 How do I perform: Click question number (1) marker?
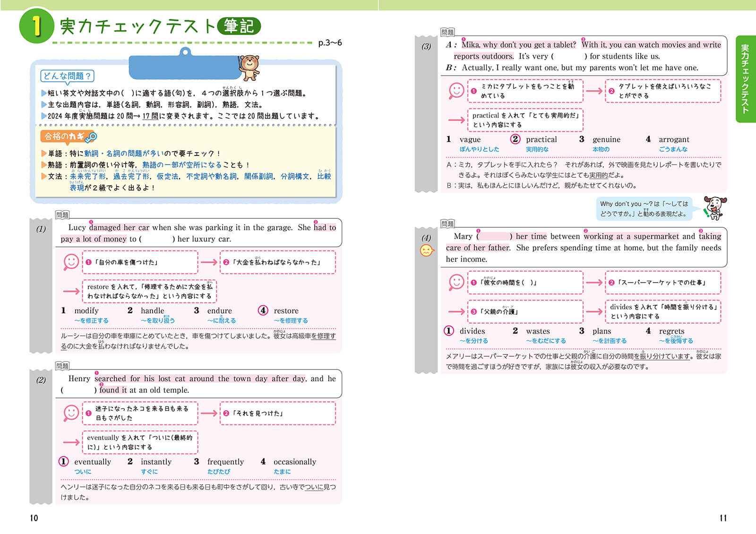tap(41, 229)
